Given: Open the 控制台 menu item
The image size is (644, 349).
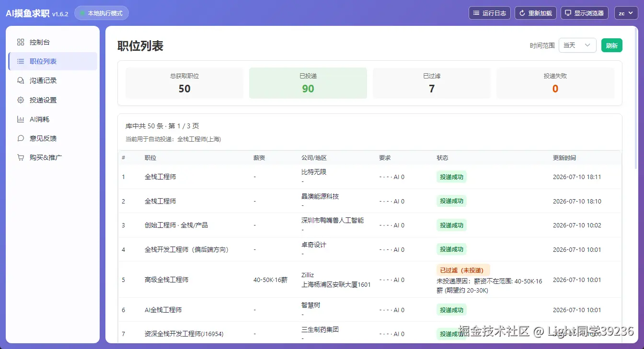Looking at the screenshot, I should (x=53, y=42).
